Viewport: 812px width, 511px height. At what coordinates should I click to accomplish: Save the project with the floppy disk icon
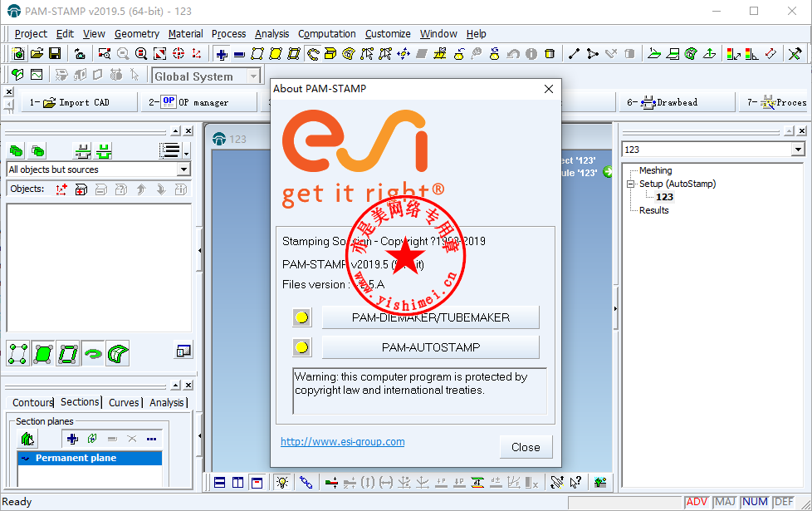coord(55,53)
